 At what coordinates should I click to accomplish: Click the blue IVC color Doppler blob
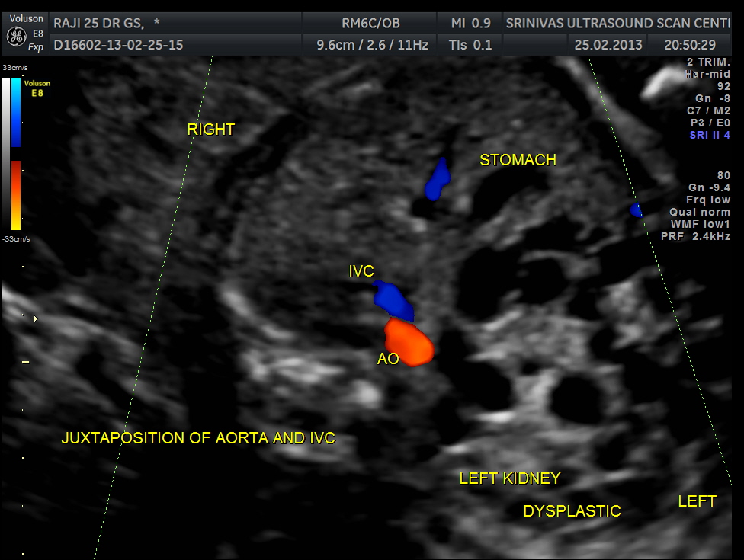[x=393, y=299]
